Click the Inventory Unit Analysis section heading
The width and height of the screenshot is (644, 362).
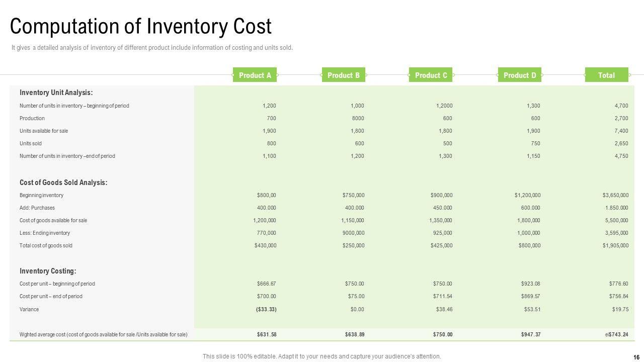pyautogui.click(x=56, y=93)
